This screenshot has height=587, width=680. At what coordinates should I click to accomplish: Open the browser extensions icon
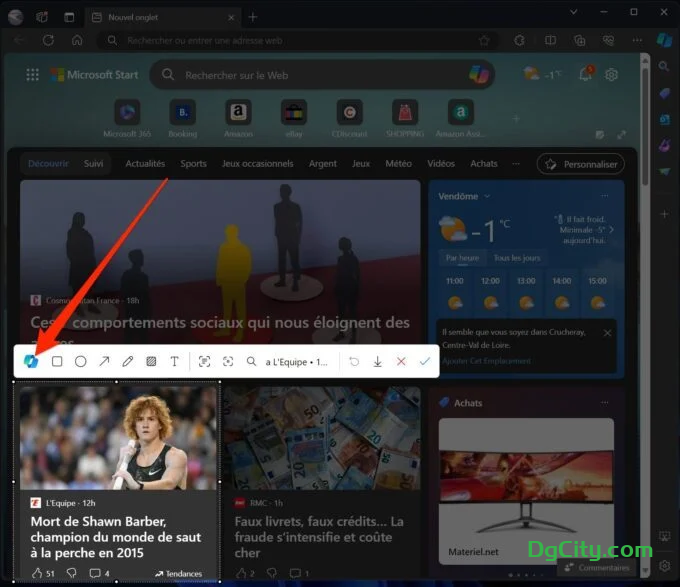[x=519, y=41]
